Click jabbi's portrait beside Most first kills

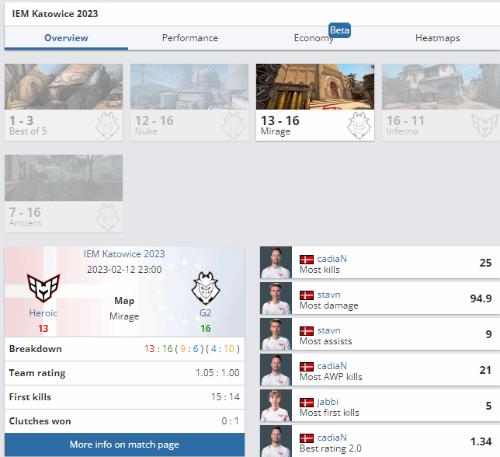point(276,406)
